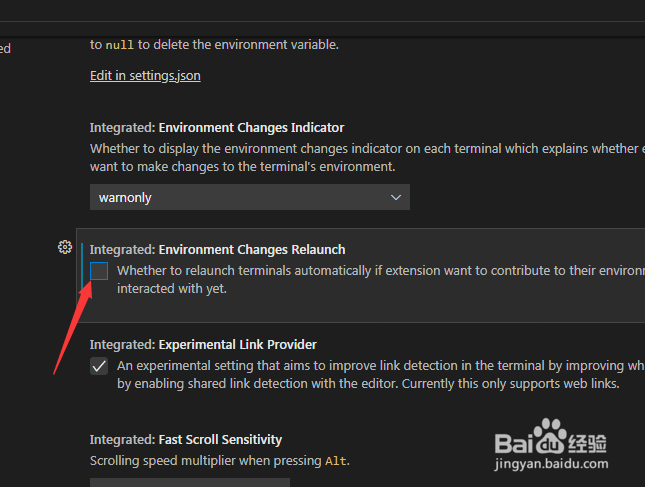The height and width of the screenshot is (487, 645).
Task: Focus the Fast Scroll Sensitivity input box
Action: [x=190, y=482]
